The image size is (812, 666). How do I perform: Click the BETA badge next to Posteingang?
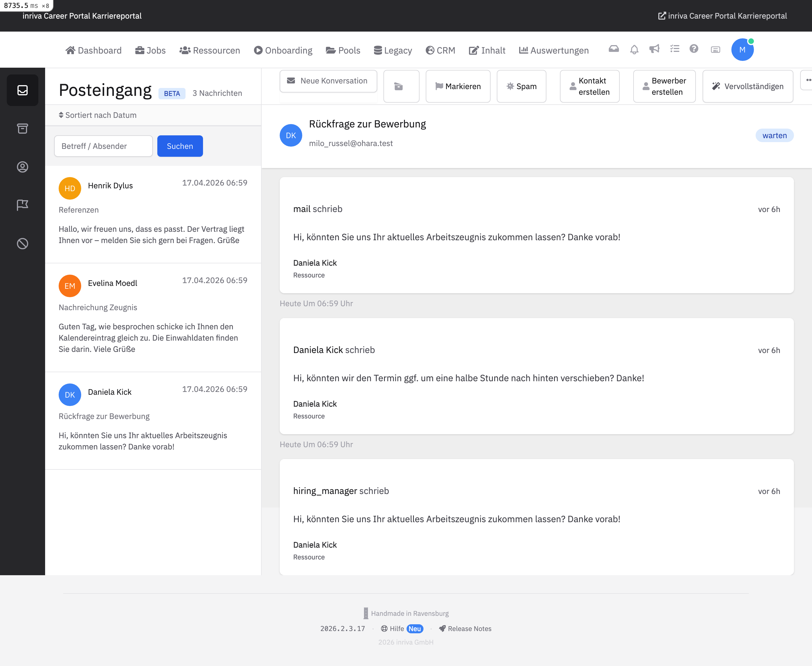tap(172, 94)
